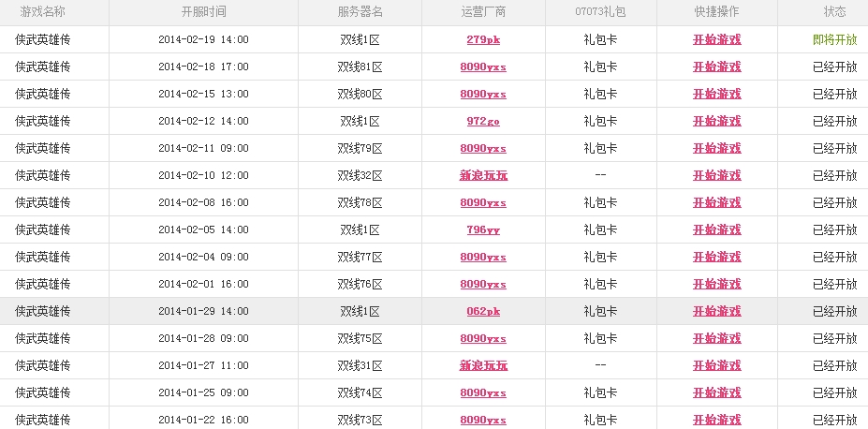This screenshot has height=429, width=868.
Task: Open the 972go operator link
Action: (483, 122)
